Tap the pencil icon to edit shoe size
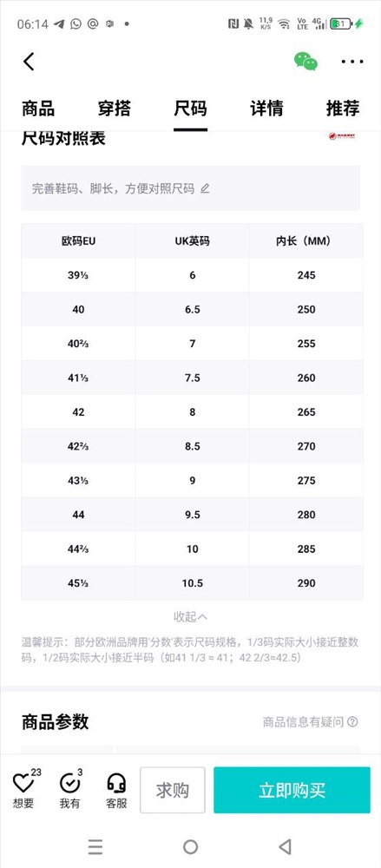Screen dimensions: 381x868 205,188
